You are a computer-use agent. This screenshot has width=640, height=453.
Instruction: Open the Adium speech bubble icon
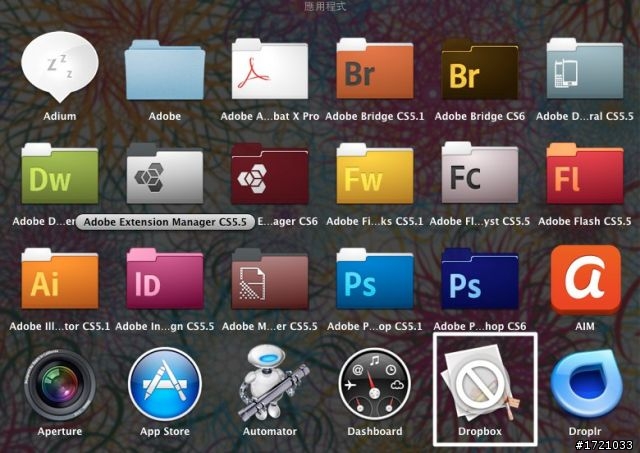click(60, 66)
